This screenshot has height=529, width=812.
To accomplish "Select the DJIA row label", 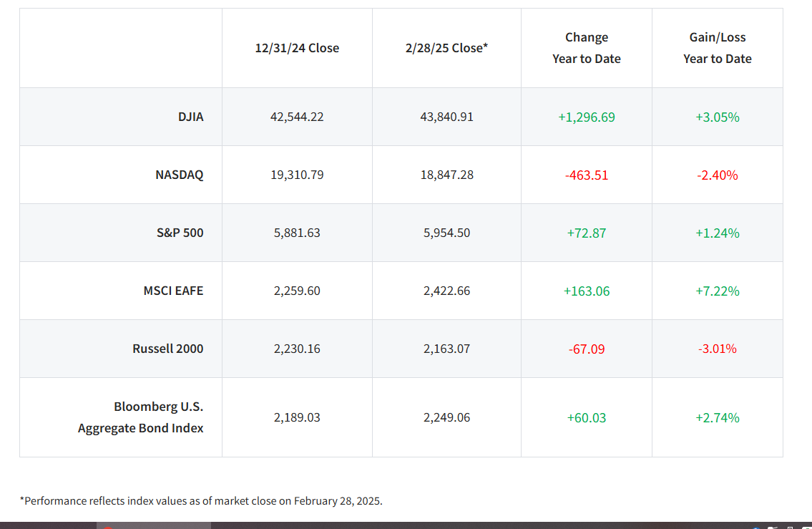I will (190, 117).
